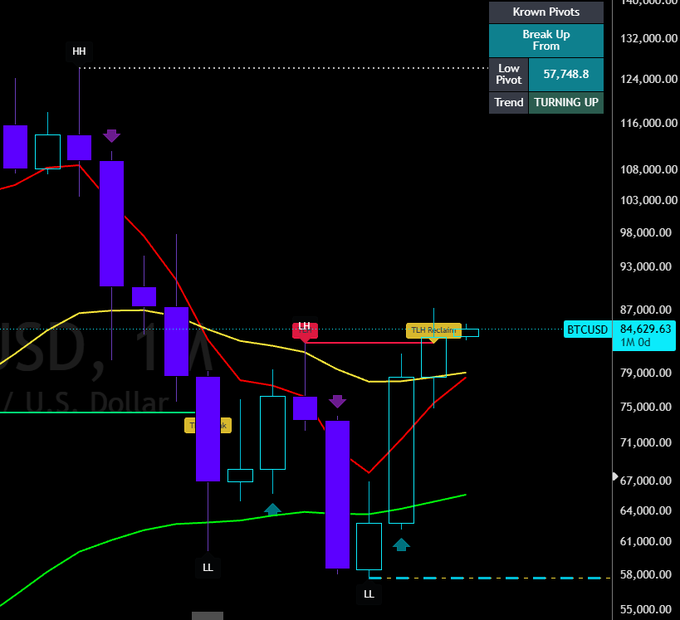
Task: Click the TURNING UP trend status cell
Action: 566,102
